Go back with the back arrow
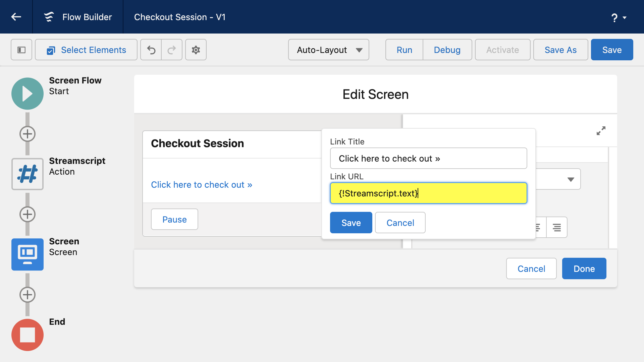 (x=16, y=17)
